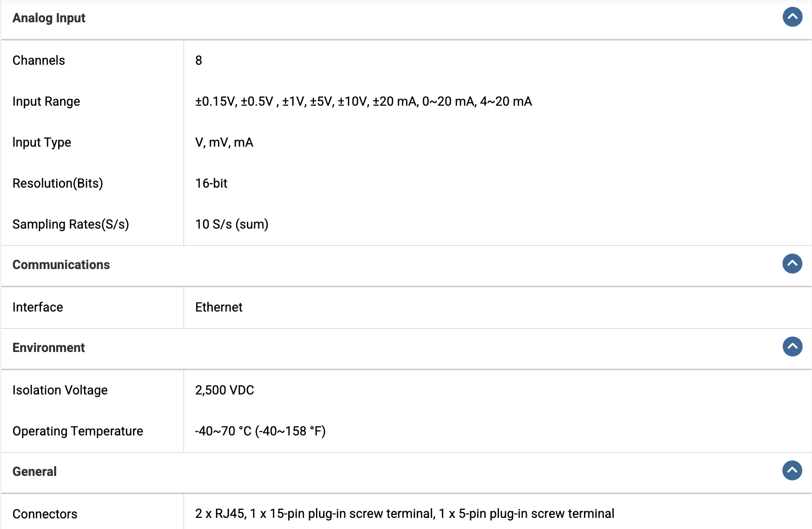Click the Operating Temperature label
The width and height of the screenshot is (812, 529).
pyautogui.click(x=78, y=431)
